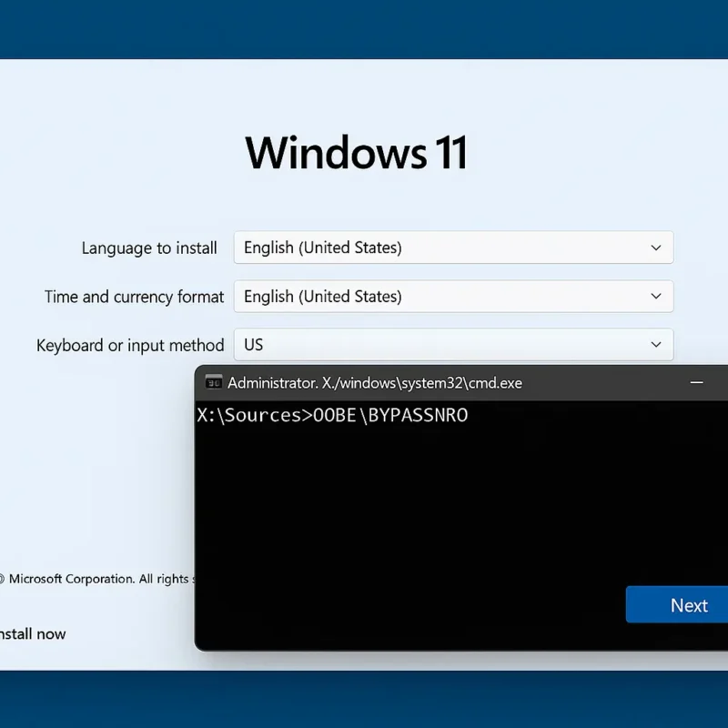Viewport: 728px width, 728px height.
Task: Click the Time and currency English value
Action: click(323, 297)
